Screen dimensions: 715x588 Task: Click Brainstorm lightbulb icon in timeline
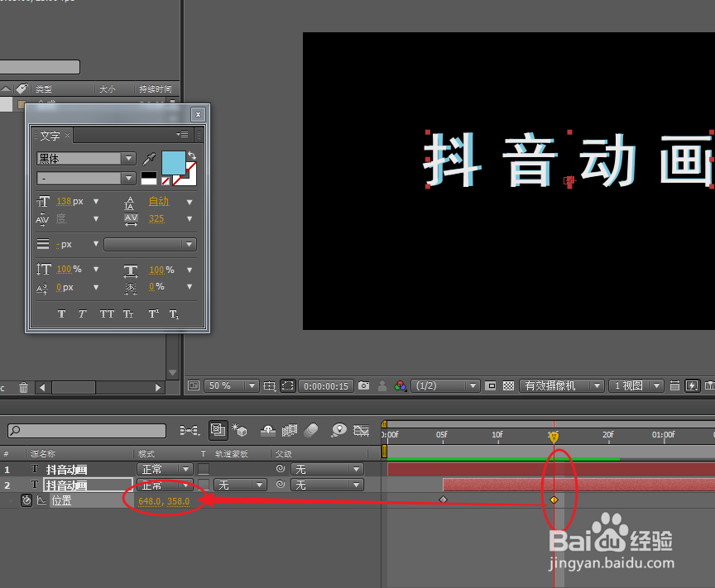coord(338,430)
